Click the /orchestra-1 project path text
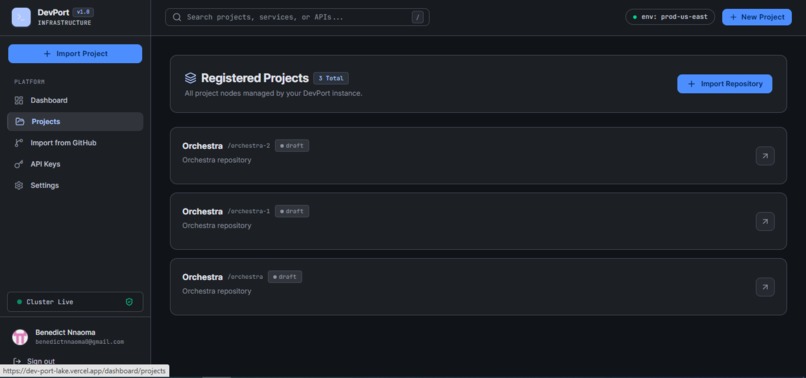This screenshot has height=378, width=806. coord(249,211)
